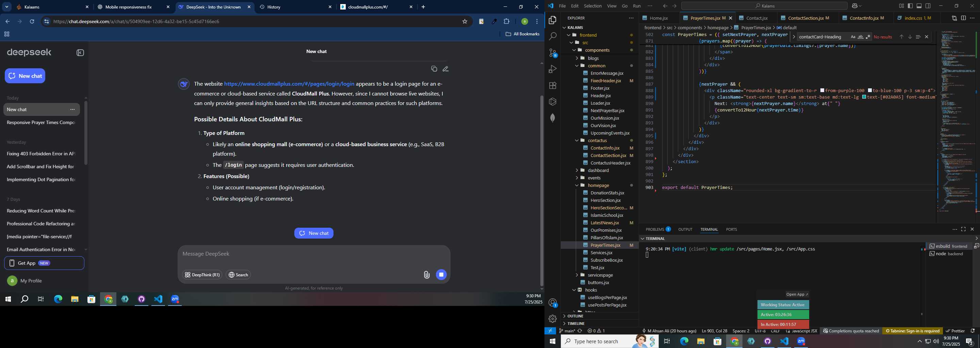
Task: Click copy icon above DeepSeek response
Action: (434, 69)
